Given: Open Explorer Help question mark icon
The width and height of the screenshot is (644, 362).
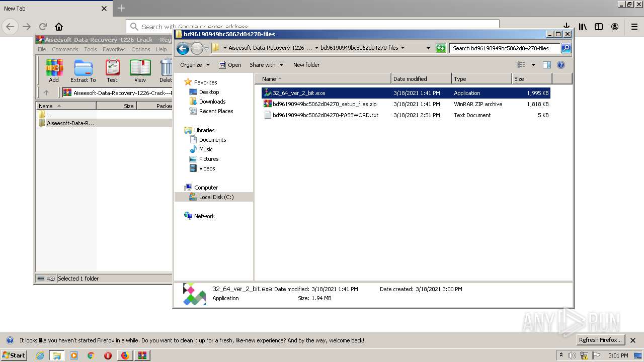Looking at the screenshot, I should (x=561, y=65).
